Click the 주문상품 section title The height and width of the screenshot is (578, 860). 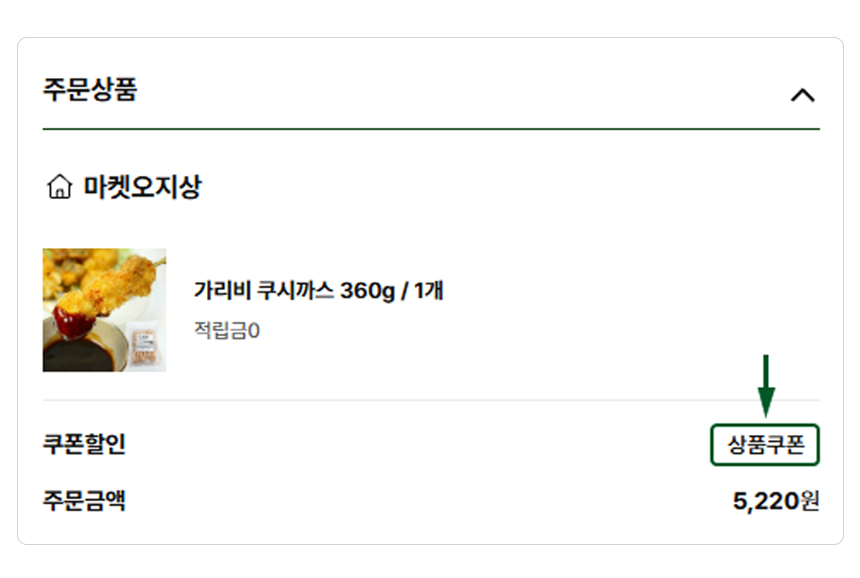click(x=90, y=90)
